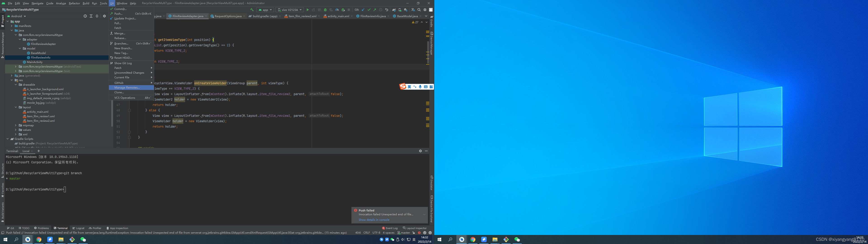This screenshot has height=244, width=868.
Task: Open Android Studio from Windows taskbar
Action: tap(28, 239)
